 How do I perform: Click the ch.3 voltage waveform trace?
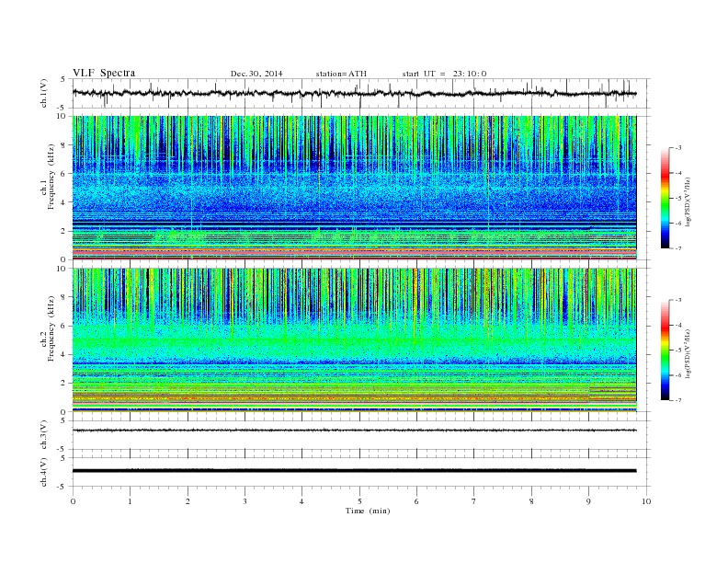pos(354,431)
